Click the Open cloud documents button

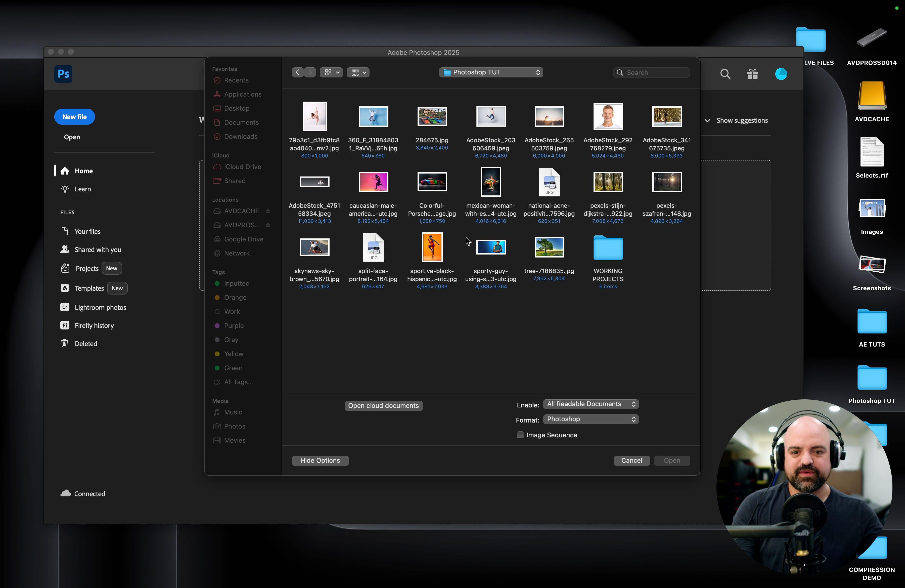(383, 405)
